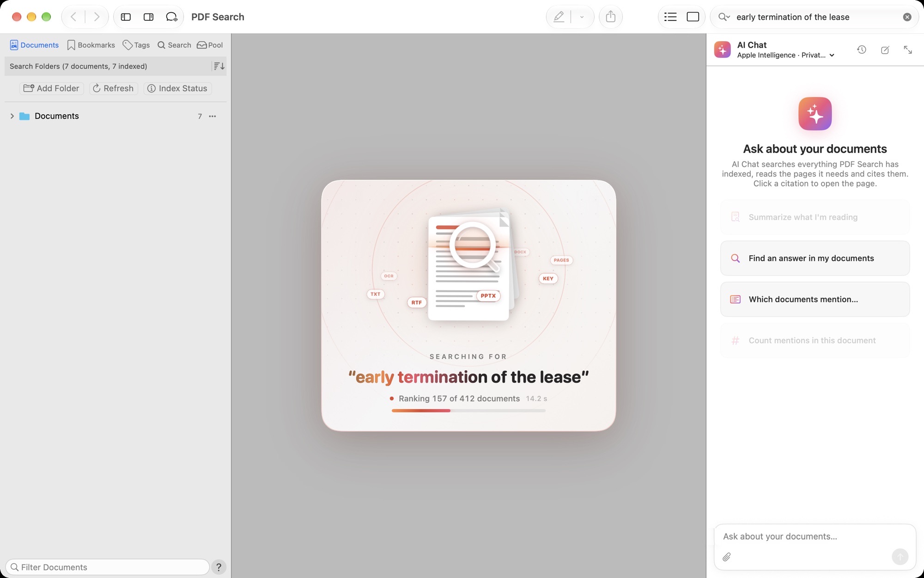The width and height of the screenshot is (924, 578).
Task: Go back with the left navigation arrow
Action: [x=73, y=17]
